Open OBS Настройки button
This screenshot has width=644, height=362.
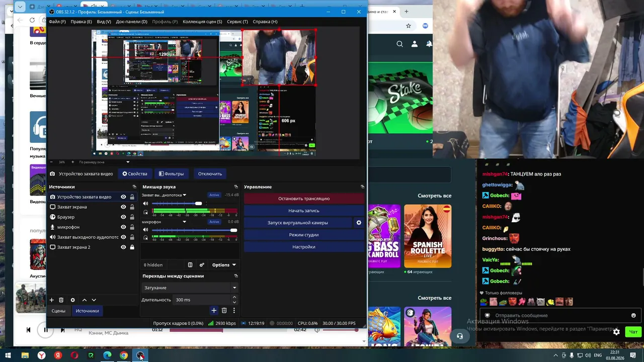[x=304, y=247]
